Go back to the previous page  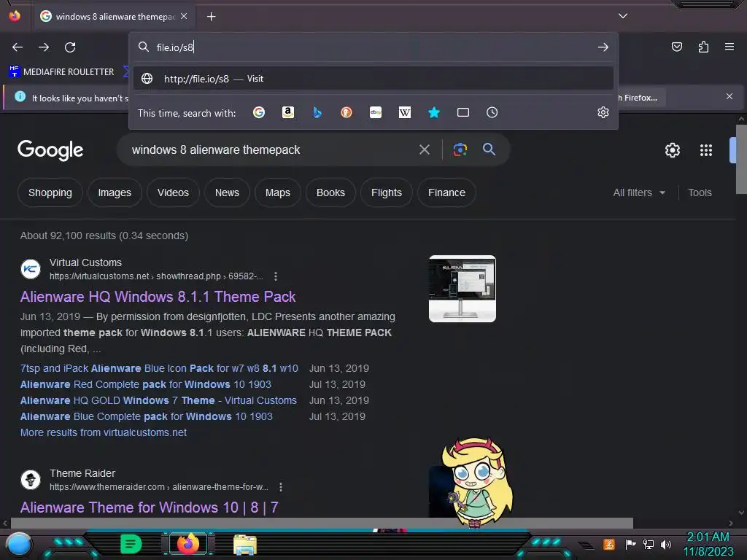click(18, 47)
